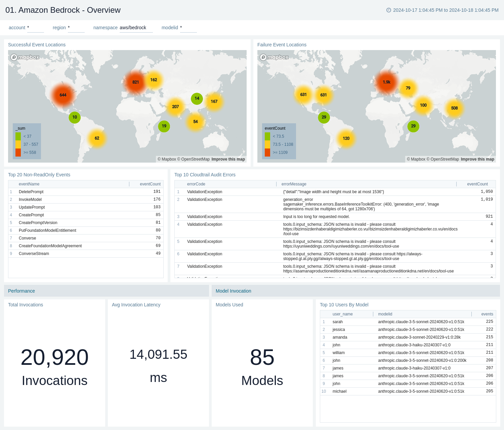Open the region filter dropdown
Image resolution: width=504 pixels, height=430 pixels.
pos(76,28)
